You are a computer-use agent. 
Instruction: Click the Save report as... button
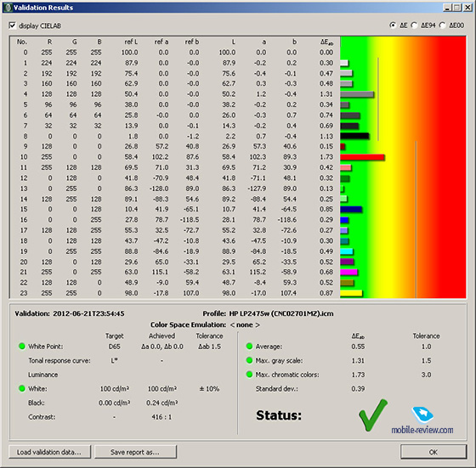tap(135, 452)
